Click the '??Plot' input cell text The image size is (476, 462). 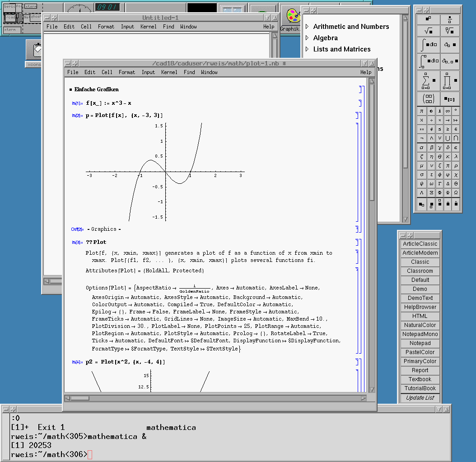click(96, 242)
